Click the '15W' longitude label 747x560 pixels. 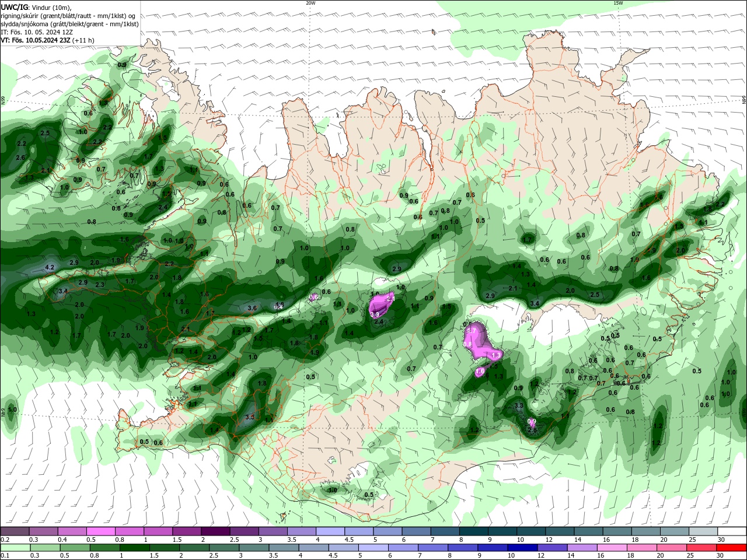click(618, 3)
